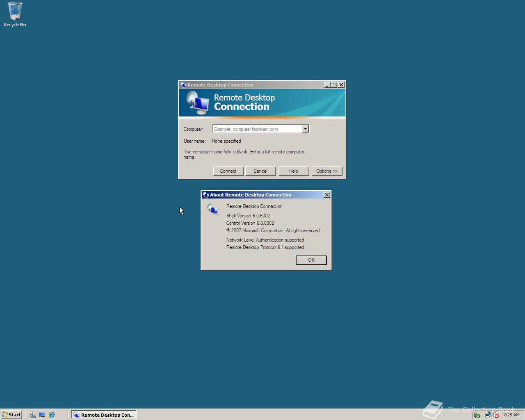
Task: Click the 'None specified' user name text
Action: click(x=226, y=141)
